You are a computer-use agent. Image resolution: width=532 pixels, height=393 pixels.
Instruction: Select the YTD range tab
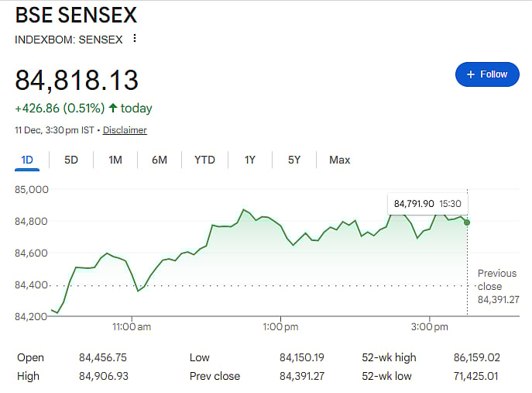[204, 160]
